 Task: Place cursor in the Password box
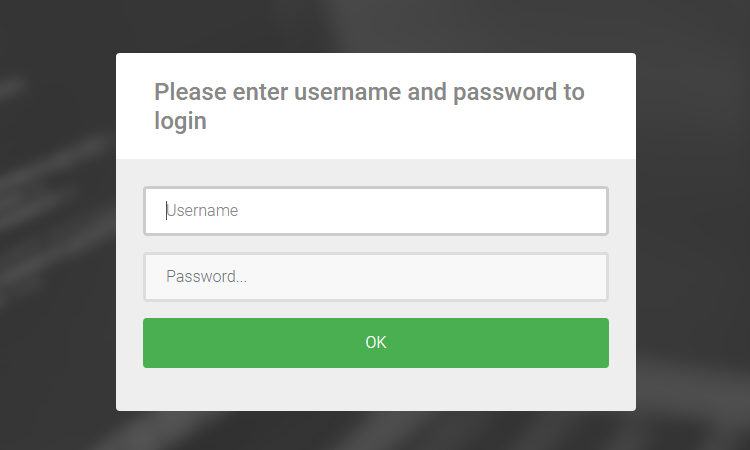pyautogui.click(x=375, y=277)
